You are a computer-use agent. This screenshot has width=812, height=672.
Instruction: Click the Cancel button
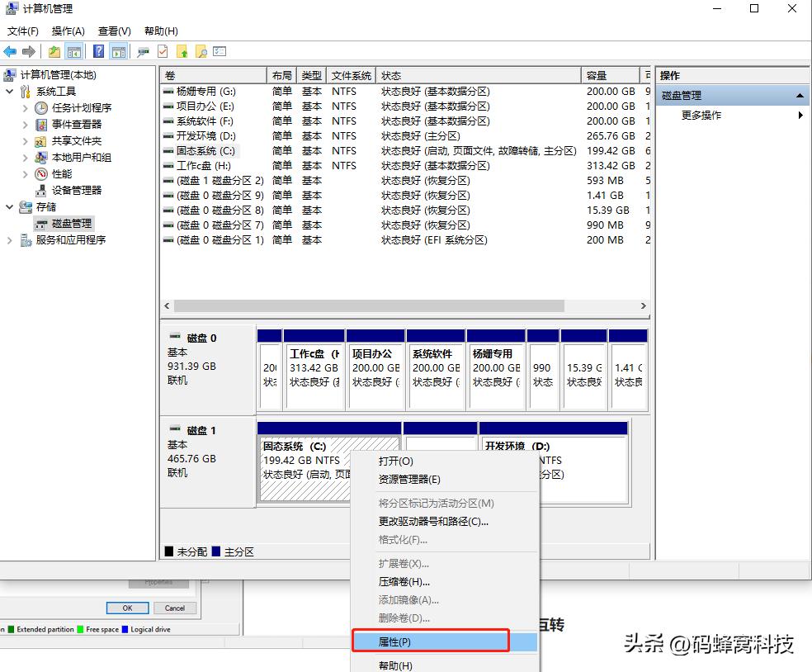point(174,608)
